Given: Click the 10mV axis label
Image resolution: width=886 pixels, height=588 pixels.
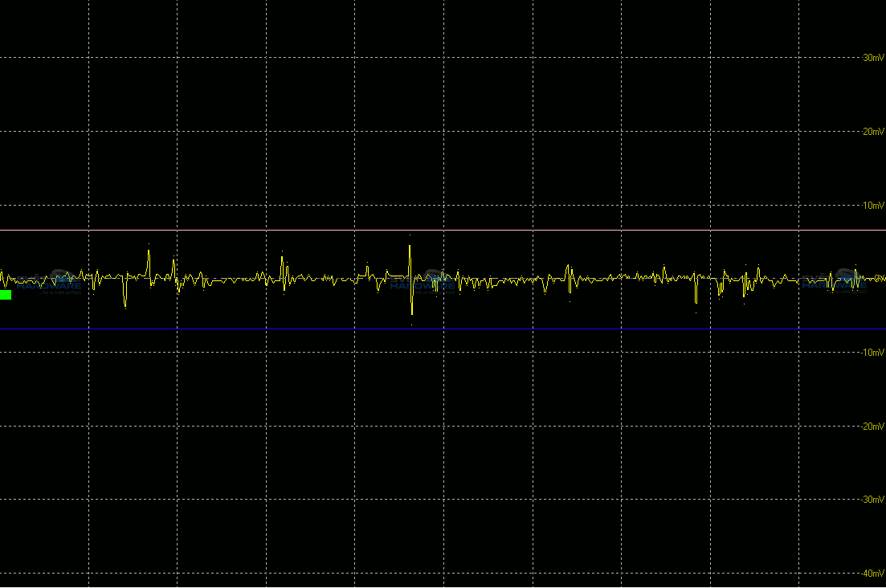Looking at the screenshot, I should tap(872, 206).
